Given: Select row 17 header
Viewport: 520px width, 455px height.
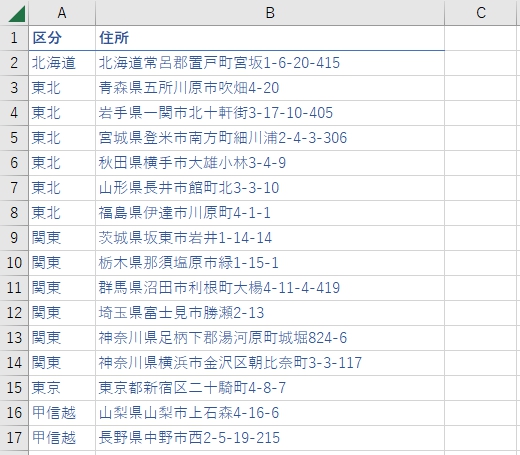Looking at the screenshot, I should point(14,438).
